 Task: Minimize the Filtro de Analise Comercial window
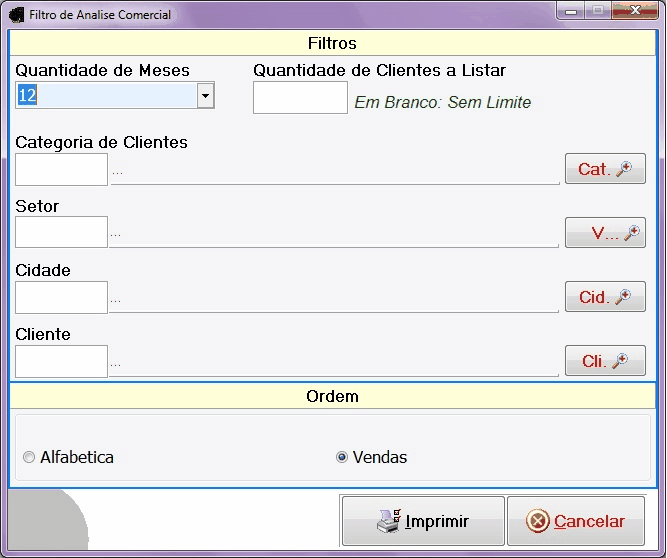570,11
